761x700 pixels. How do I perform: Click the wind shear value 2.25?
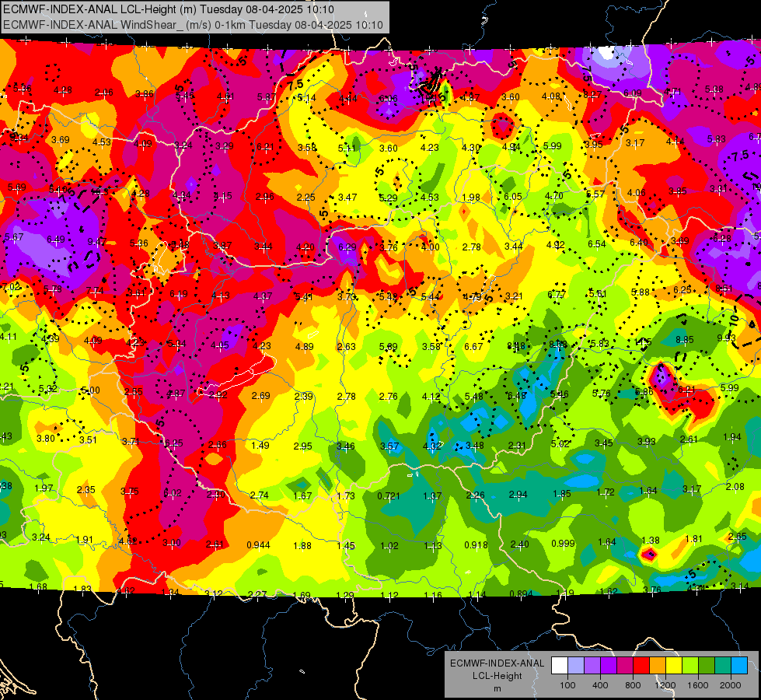point(305,198)
